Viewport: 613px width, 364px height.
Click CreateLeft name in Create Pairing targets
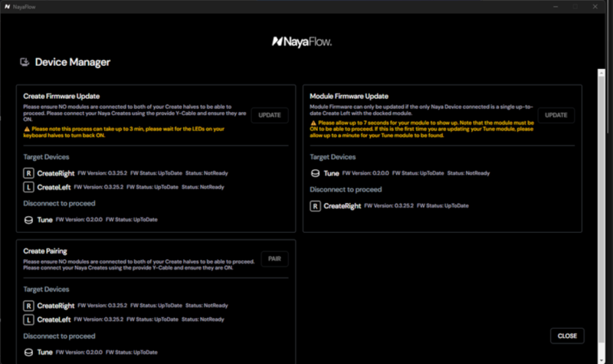click(x=54, y=320)
